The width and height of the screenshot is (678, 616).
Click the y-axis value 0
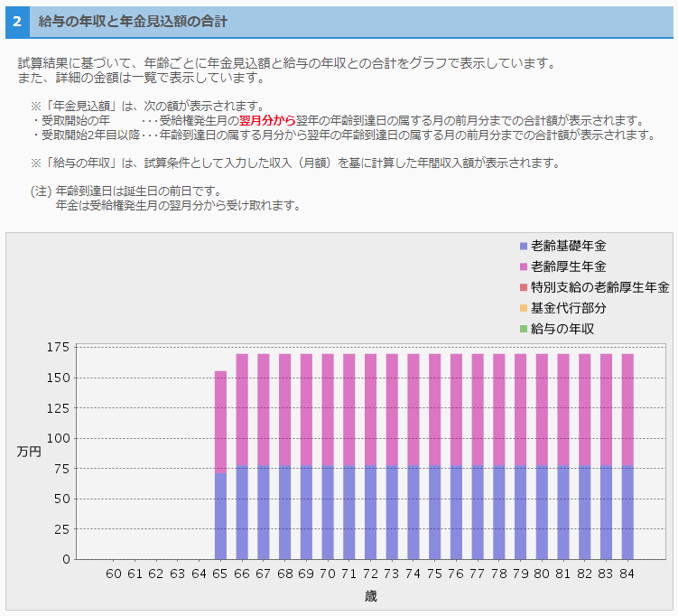(x=66, y=559)
